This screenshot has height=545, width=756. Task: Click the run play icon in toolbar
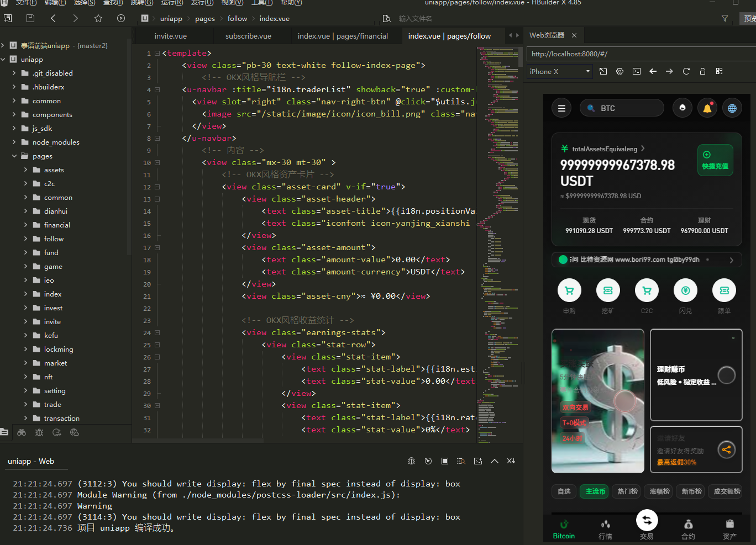pos(121,18)
